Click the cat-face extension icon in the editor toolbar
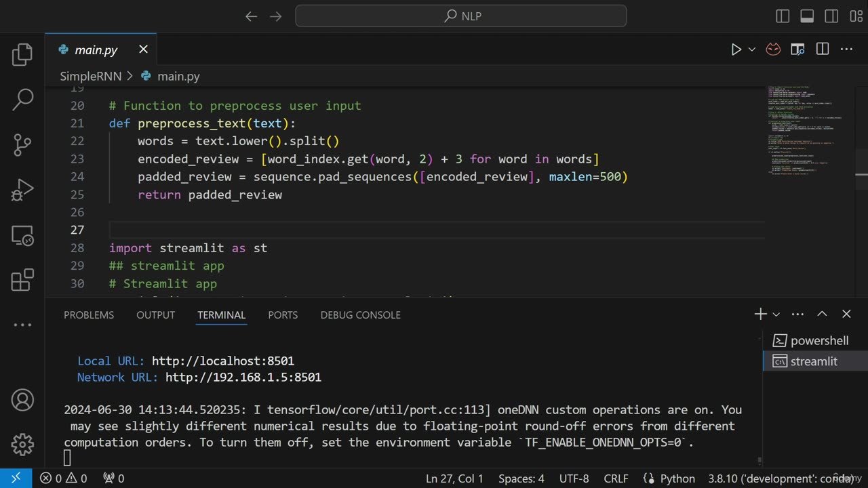 [x=773, y=49]
